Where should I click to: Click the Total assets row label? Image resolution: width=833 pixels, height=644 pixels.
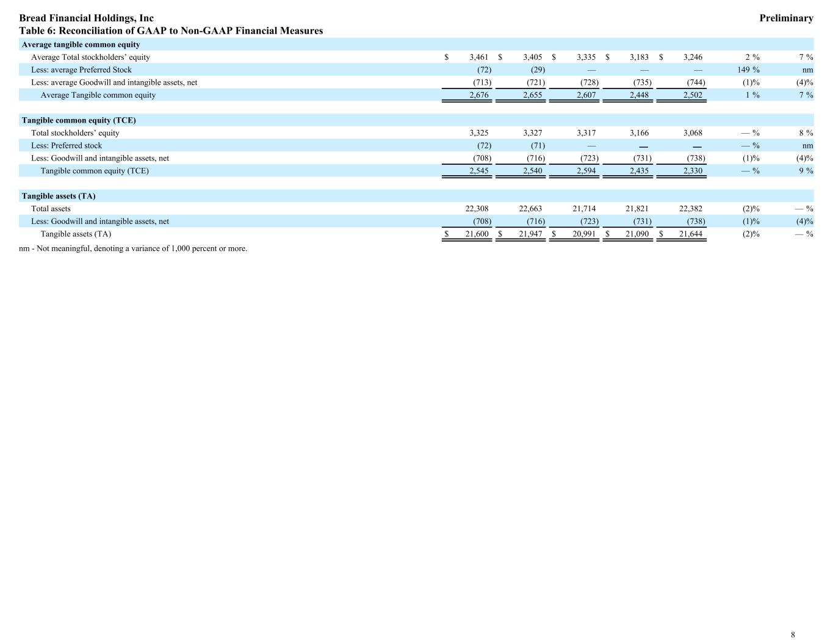coord(51,209)
